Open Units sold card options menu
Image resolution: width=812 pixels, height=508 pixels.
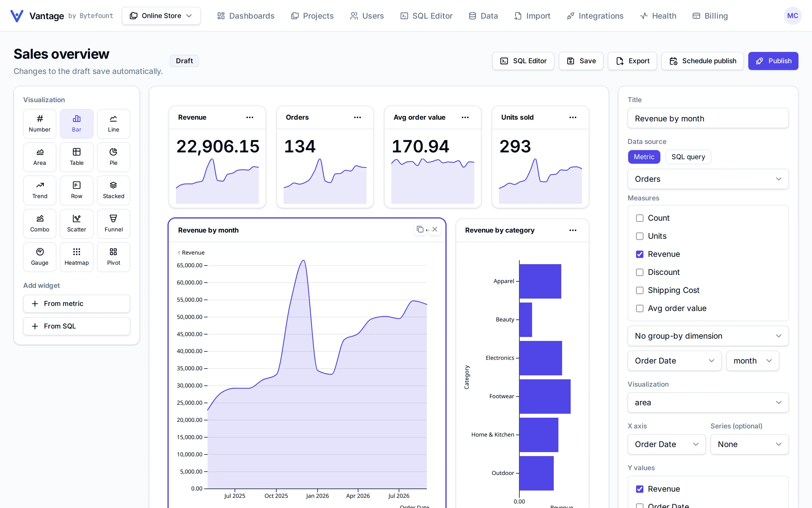tap(573, 117)
